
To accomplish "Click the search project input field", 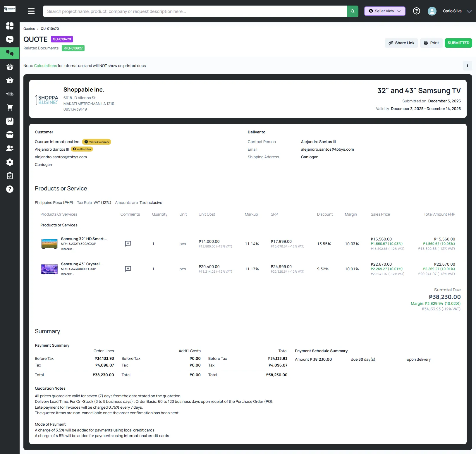I will [195, 11].
